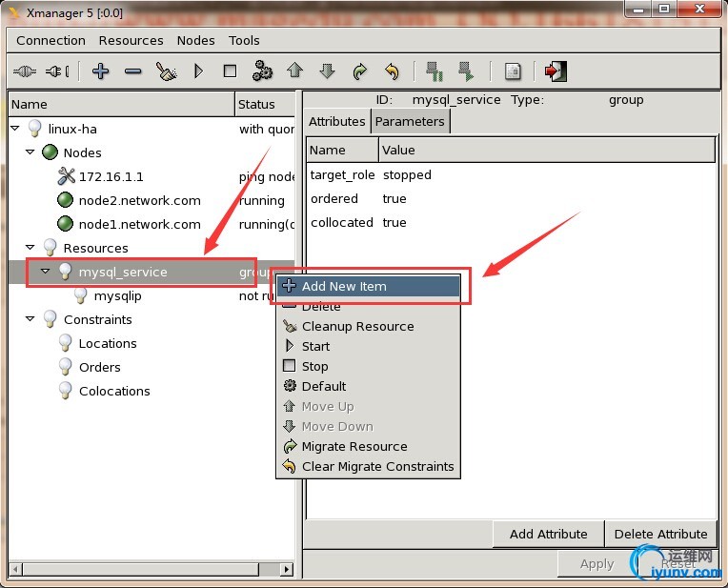Click the node Active toolbar icon
The image size is (728, 588).
(466, 71)
